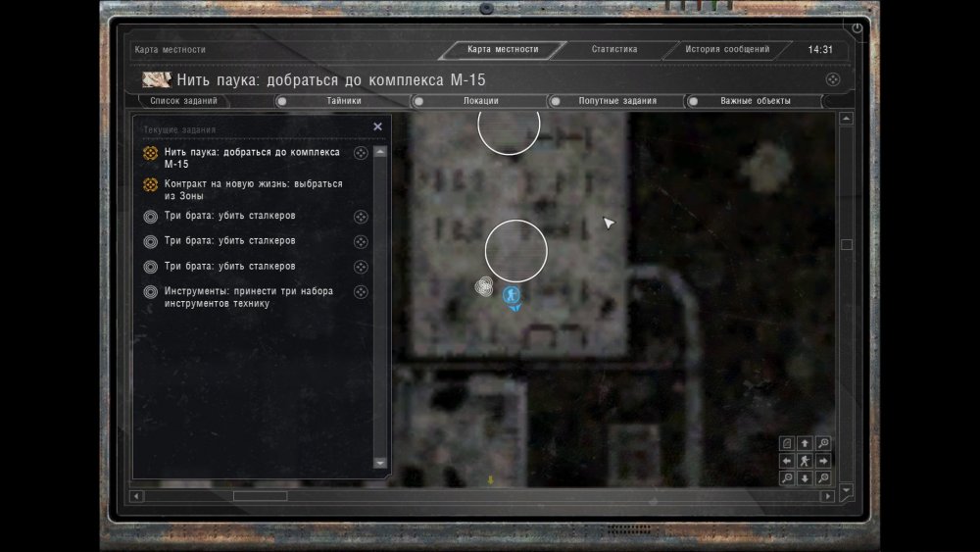This screenshot has width=980, height=552.
Task: Zoom in the map with plus magnifier
Action: click(824, 443)
